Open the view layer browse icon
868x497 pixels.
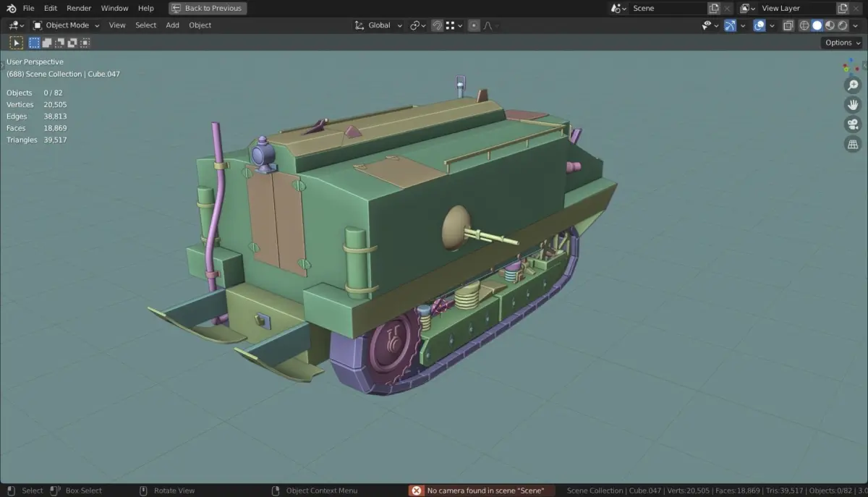click(748, 8)
